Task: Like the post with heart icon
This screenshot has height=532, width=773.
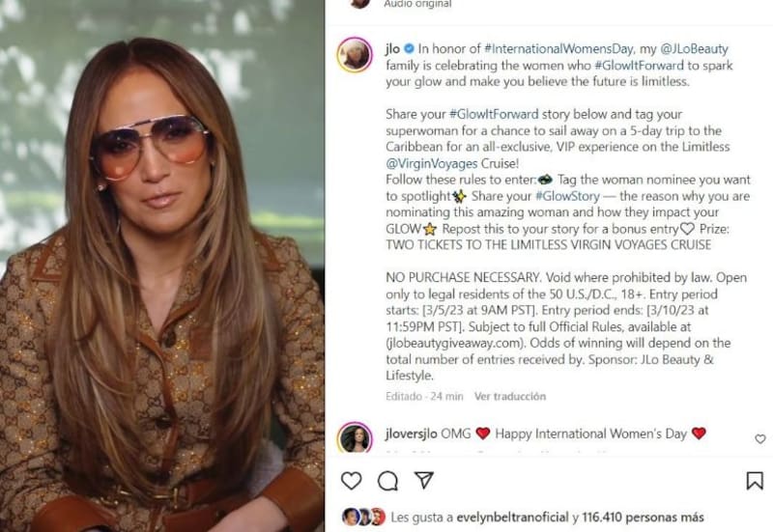Action: pos(352,480)
